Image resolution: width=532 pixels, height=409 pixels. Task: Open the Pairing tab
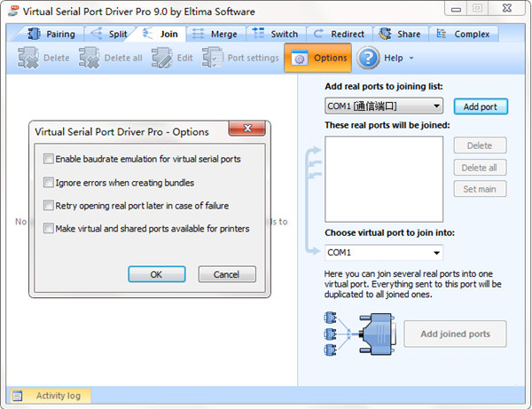51,34
